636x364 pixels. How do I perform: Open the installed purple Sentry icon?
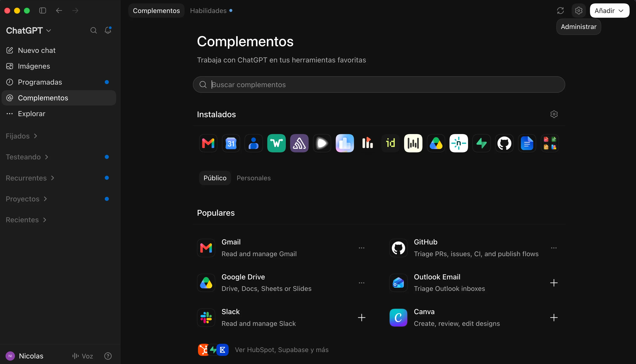(299, 143)
